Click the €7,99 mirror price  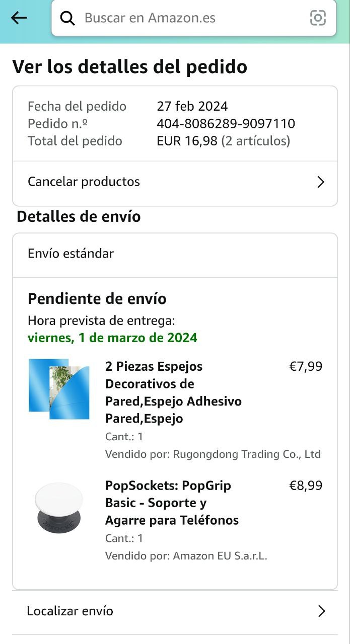click(306, 367)
